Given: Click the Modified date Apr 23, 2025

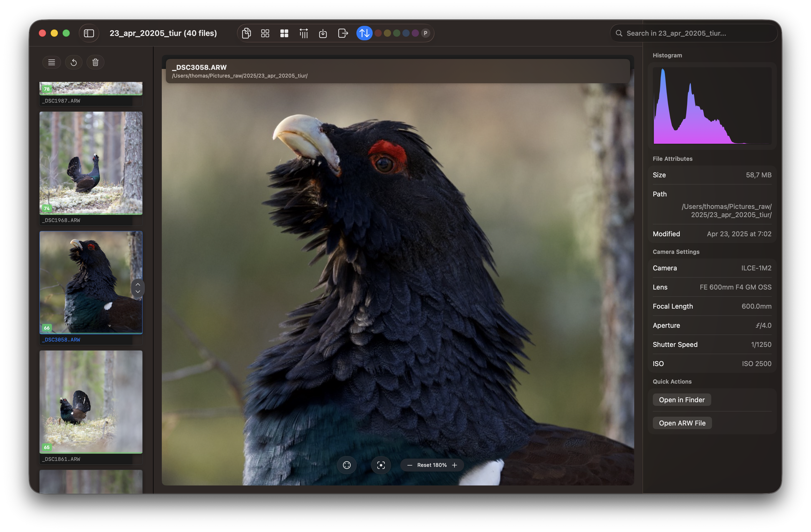Looking at the screenshot, I should coord(739,234).
